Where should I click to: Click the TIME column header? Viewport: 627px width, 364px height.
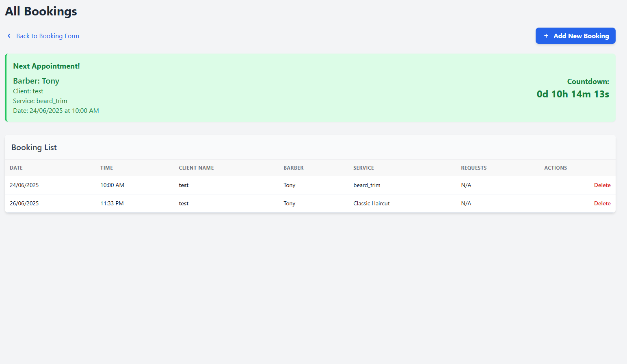[107, 168]
